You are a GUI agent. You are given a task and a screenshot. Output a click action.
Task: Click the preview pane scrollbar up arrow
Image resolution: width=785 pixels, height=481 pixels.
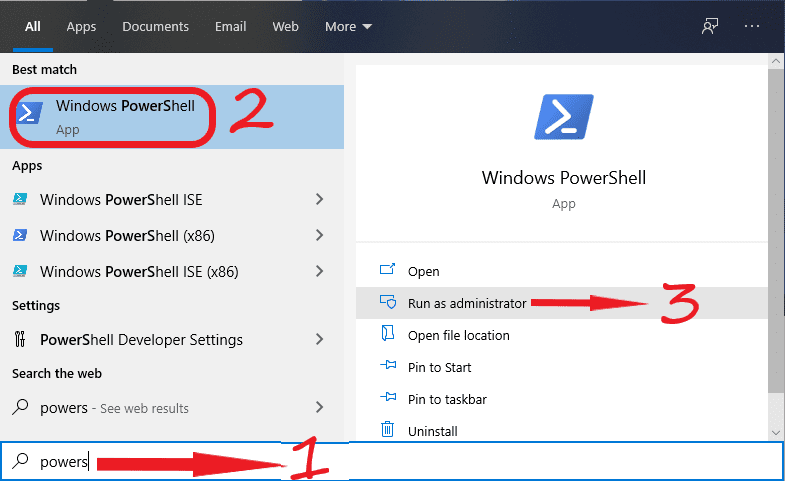(x=775, y=61)
